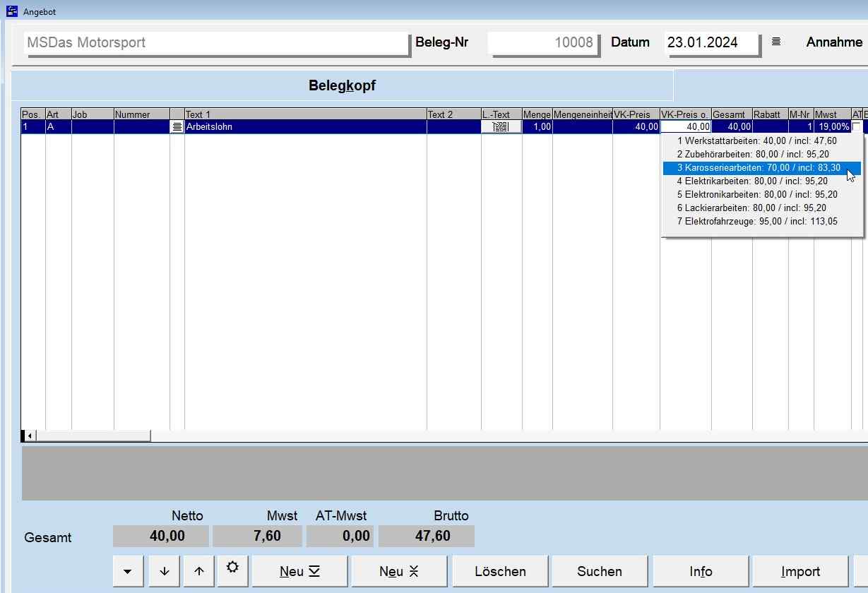Click the Arbeitslohn cell in Text 1
The width and height of the screenshot is (868, 593).
pyautogui.click(x=305, y=127)
